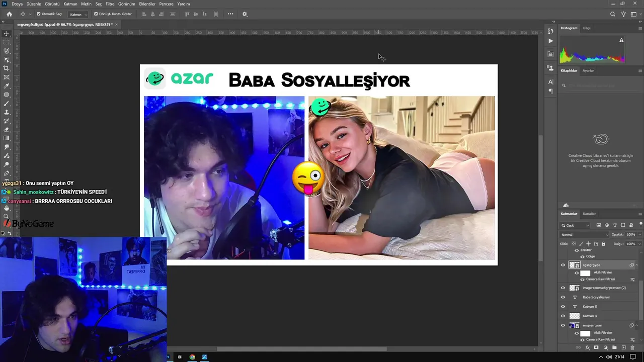Open the Layers panel menu icon
Image resolution: width=644 pixels, height=362 pixels.
(x=640, y=214)
